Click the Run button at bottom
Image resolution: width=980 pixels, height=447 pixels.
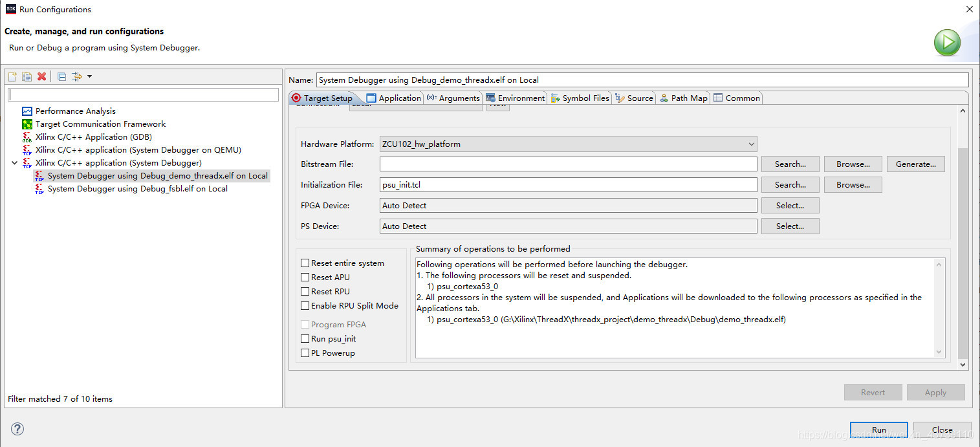(x=879, y=430)
